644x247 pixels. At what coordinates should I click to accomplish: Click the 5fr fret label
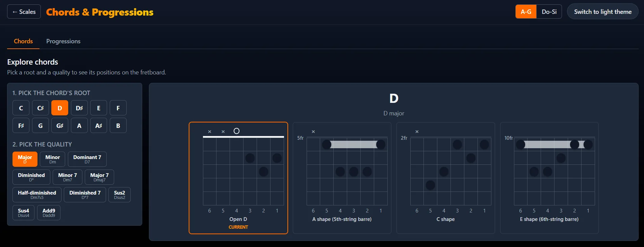(x=300, y=138)
